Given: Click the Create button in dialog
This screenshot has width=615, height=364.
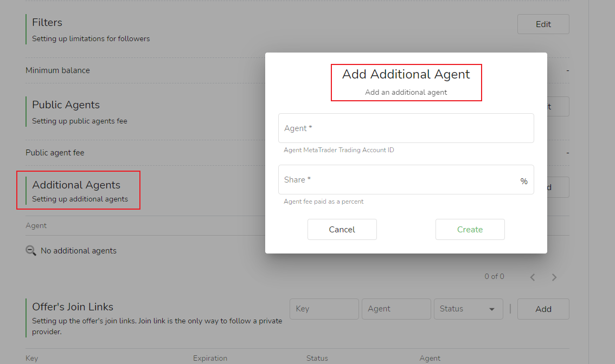Looking at the screenshot, I should click(470, 229).
